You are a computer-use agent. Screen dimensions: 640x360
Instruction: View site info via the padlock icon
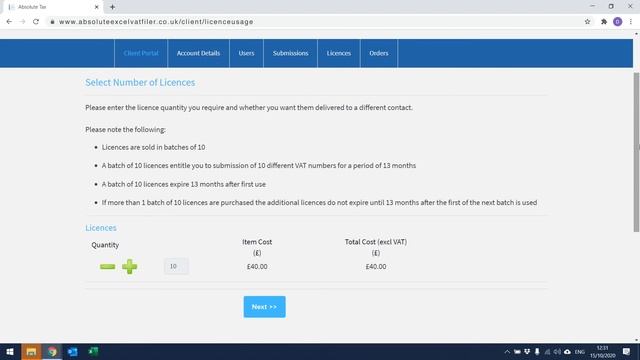click(52, 22)
